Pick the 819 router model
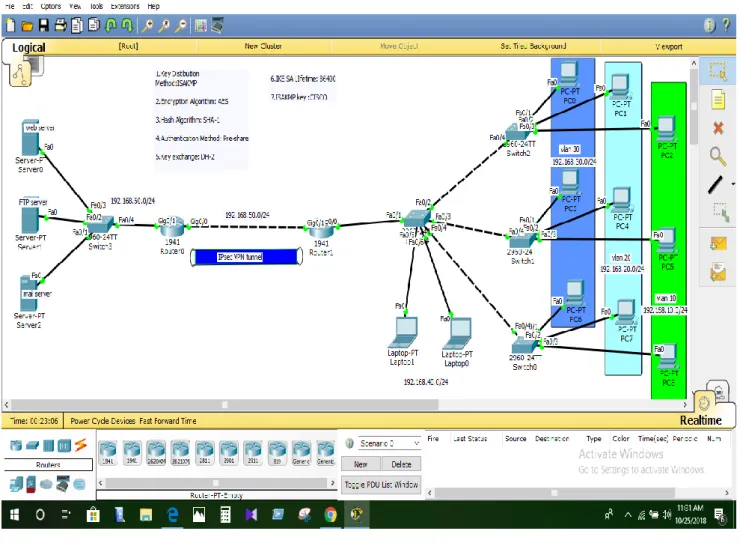The width and height of the screenshot is (740, 543). 277,452
